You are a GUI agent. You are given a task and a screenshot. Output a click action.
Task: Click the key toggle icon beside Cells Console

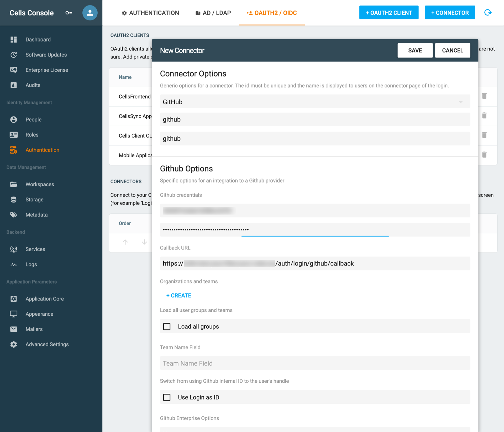pos(69,13)
